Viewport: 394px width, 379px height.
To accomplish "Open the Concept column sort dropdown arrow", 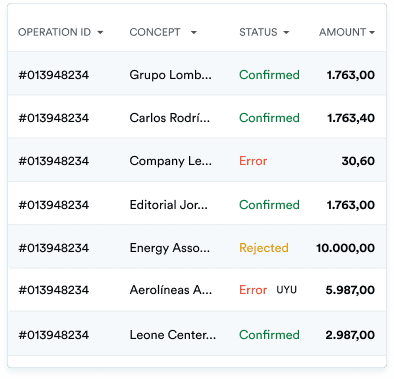I will click(194, 33).
